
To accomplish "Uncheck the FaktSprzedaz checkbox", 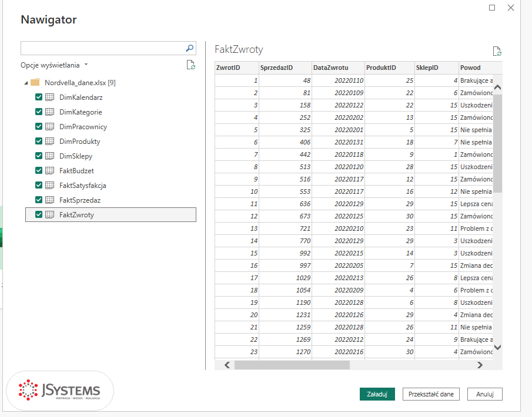I will (x=39, y=200).
